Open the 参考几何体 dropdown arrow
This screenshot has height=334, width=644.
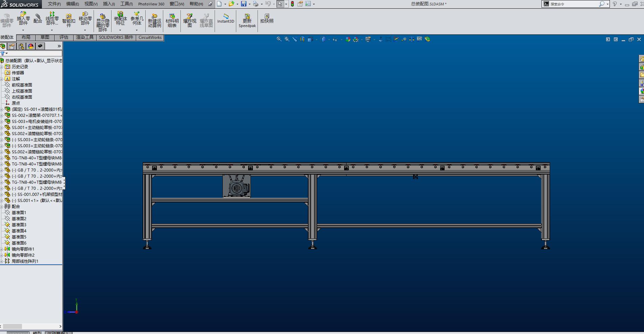pos(137,30)
